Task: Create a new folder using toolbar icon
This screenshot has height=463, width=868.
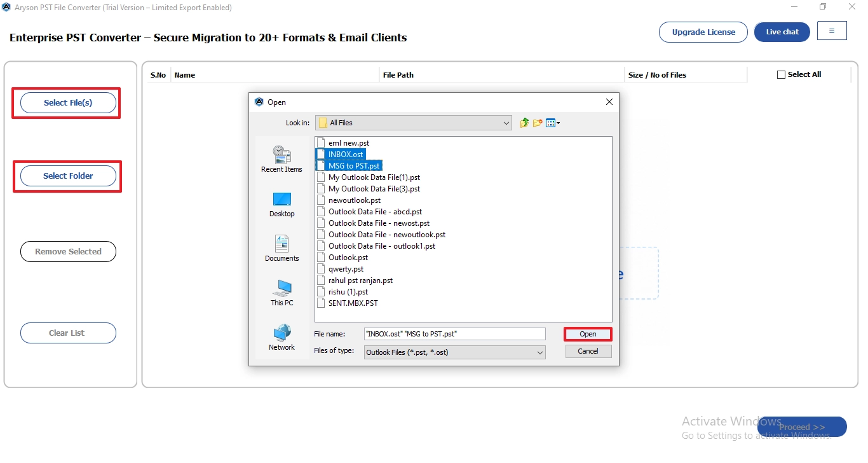Action: click(538, 123)
